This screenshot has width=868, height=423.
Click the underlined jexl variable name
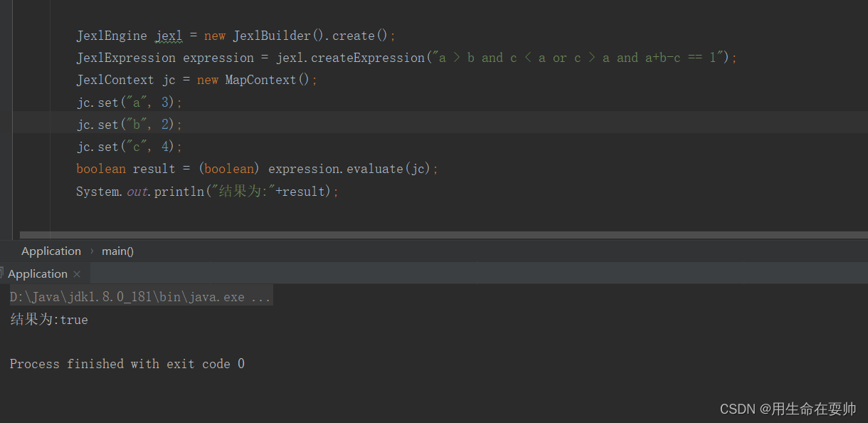[169, 36]
